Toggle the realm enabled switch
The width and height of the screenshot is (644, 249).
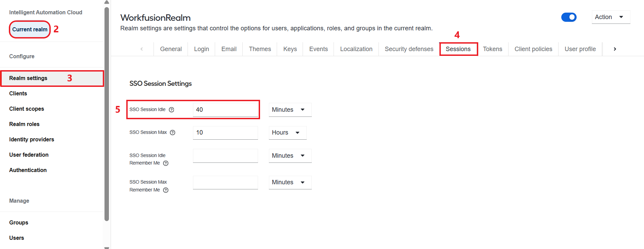(x=569, y=17)
